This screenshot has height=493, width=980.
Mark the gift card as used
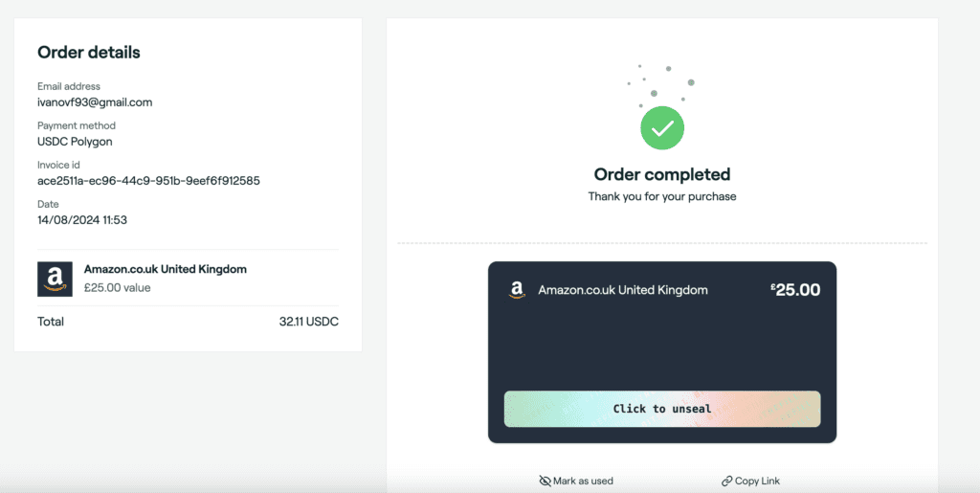(x=576, y=481)
